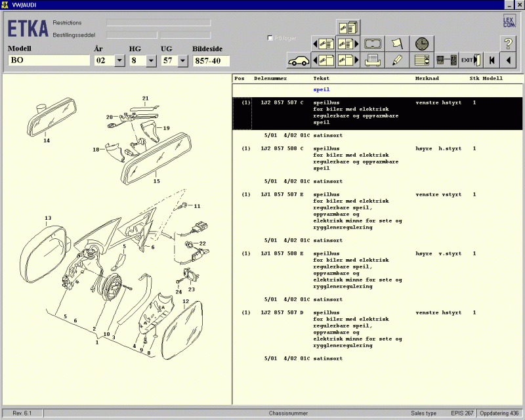Click the Modell input field
Image resolution: width=525 pixels, height=420 pixels.
tap(49, 60)
